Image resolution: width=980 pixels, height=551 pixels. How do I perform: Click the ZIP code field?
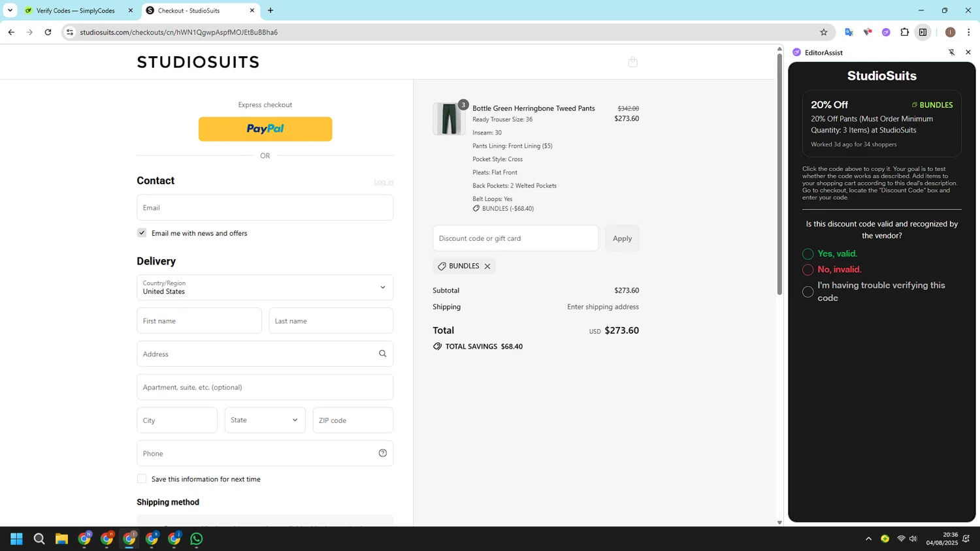(x=353, y=420)
